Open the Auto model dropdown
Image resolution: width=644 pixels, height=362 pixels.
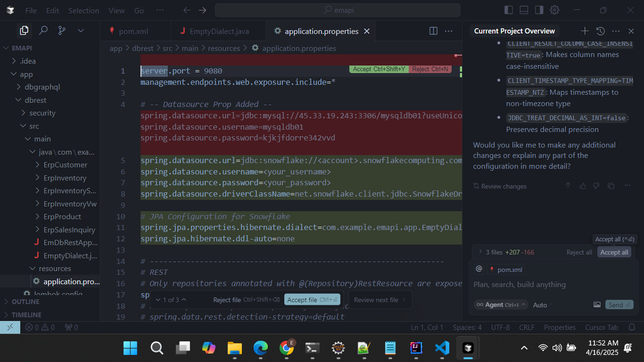(543, 305)
